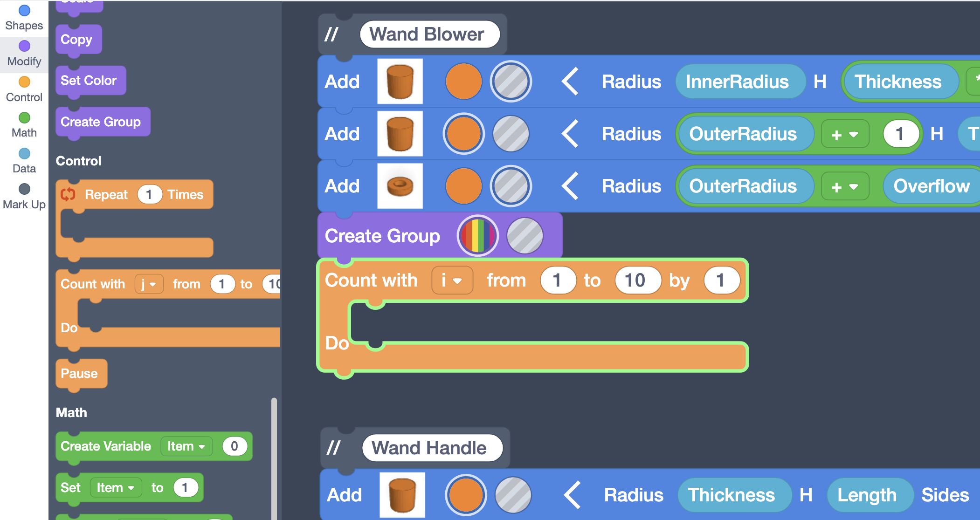Image resolution: width=980 pixels, height=520 pixels.
Task: Click the torus shape icon in third Add block
Action: pyautogui.click(x=400, y=185)
